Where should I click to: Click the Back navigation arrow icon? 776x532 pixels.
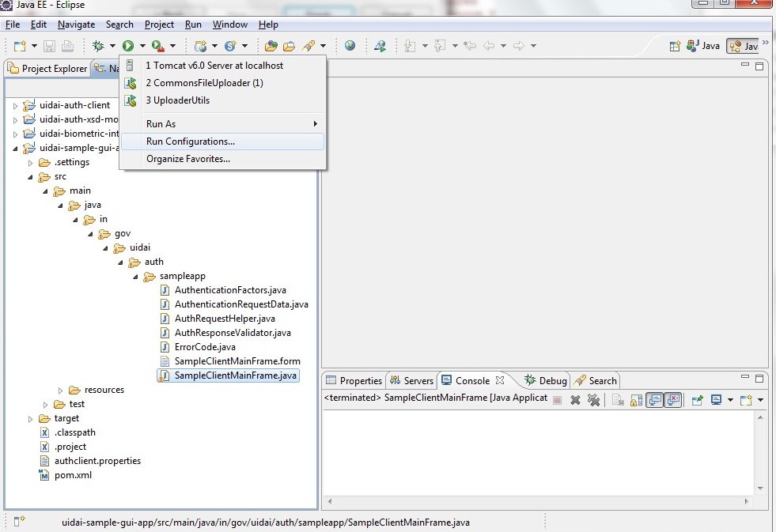(x=489, y=46)
